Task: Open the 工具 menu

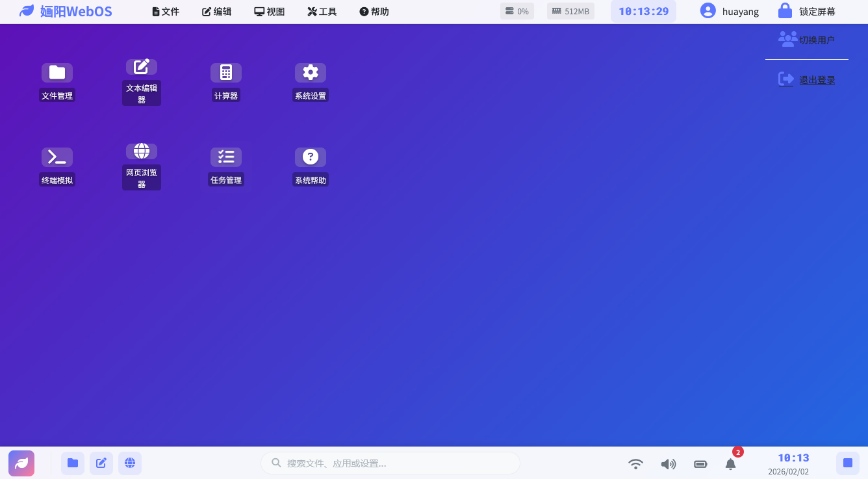Action: pos(322,11)
